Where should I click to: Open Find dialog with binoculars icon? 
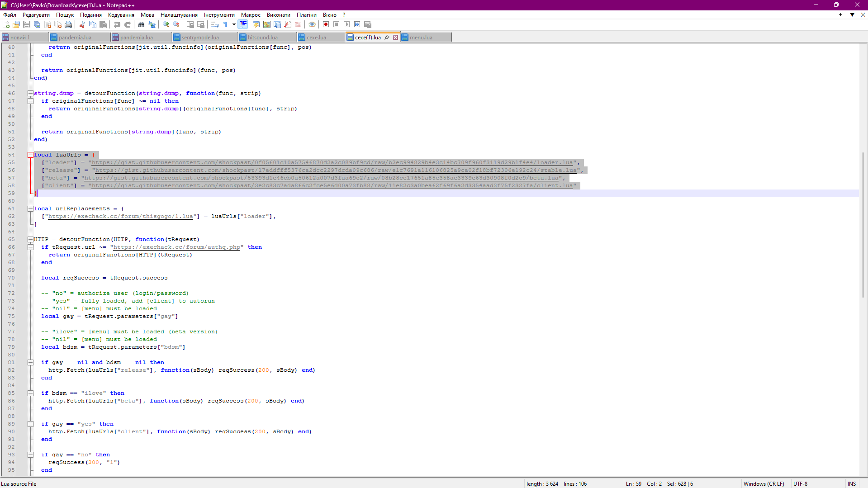(x=142, y=24)
